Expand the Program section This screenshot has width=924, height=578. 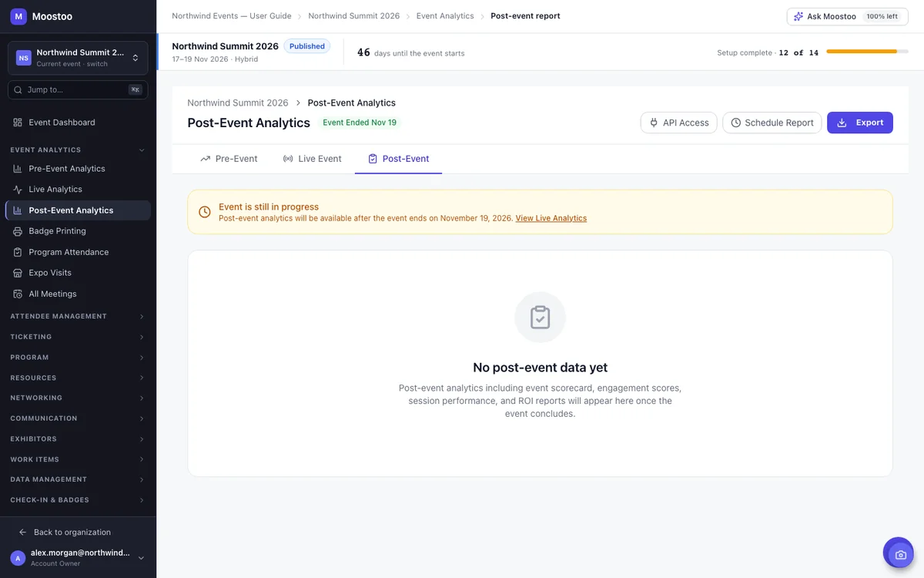[78, 358]
